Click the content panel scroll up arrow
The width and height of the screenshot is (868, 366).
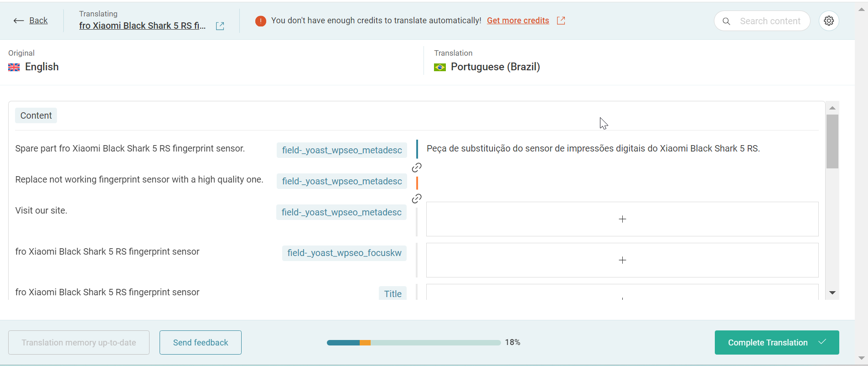pyautogui.click(x=832, y=108)
